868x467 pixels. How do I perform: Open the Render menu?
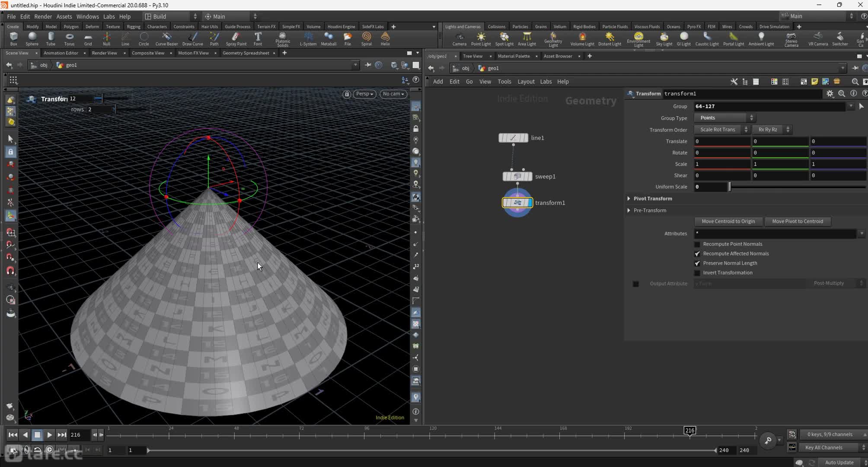[x=43, y=16]
